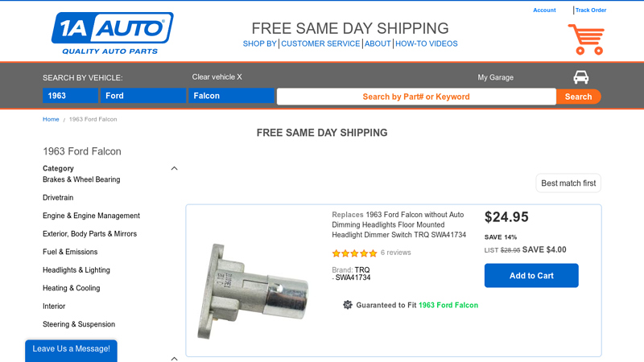Open the Ford make selector
This screenshot has height=362, width=644.
(x=144, y=96)
